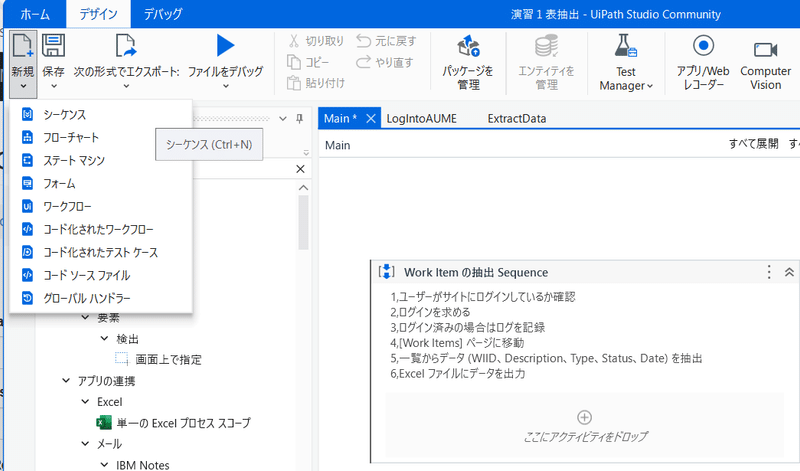Image resolution: width=800 pixels, height=471 pixels.
Task: Select コード化されたワークフロー entry
Action: pos(101,229)
